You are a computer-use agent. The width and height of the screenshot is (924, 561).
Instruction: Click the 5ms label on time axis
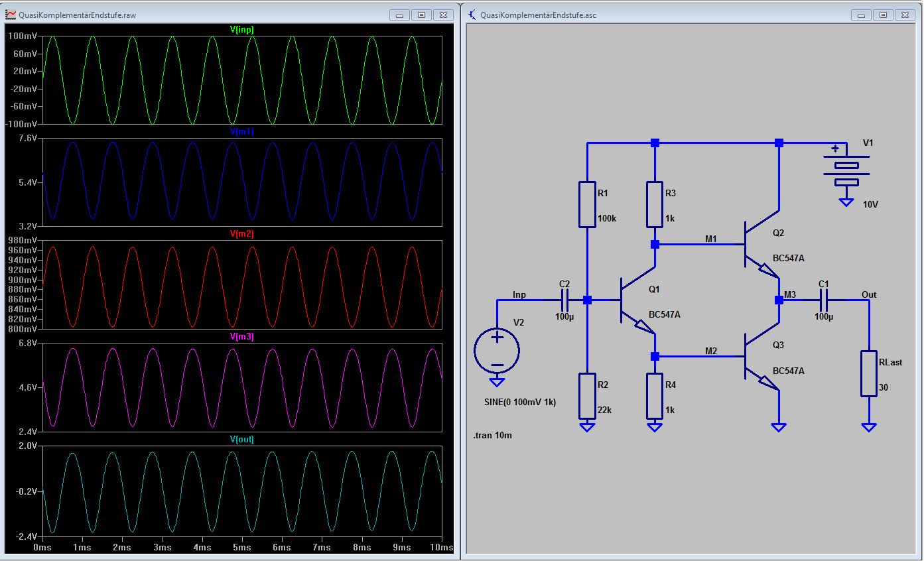(242, 548)
